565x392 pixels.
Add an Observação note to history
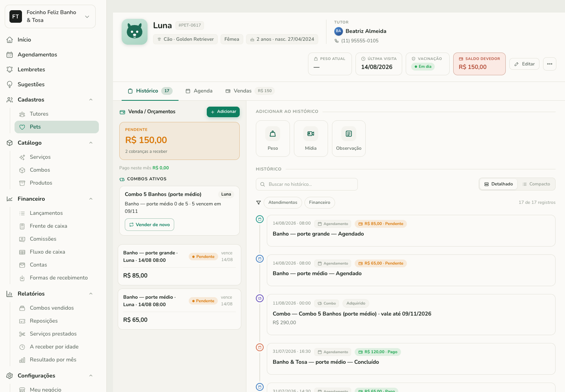(x=349, y=138)
